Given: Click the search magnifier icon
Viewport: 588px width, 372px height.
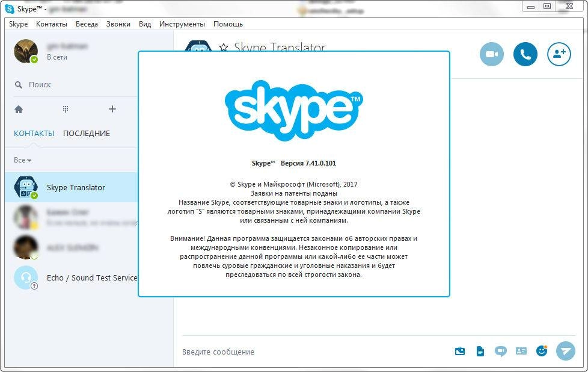Looking at the screenshot, I should [19, 85].
